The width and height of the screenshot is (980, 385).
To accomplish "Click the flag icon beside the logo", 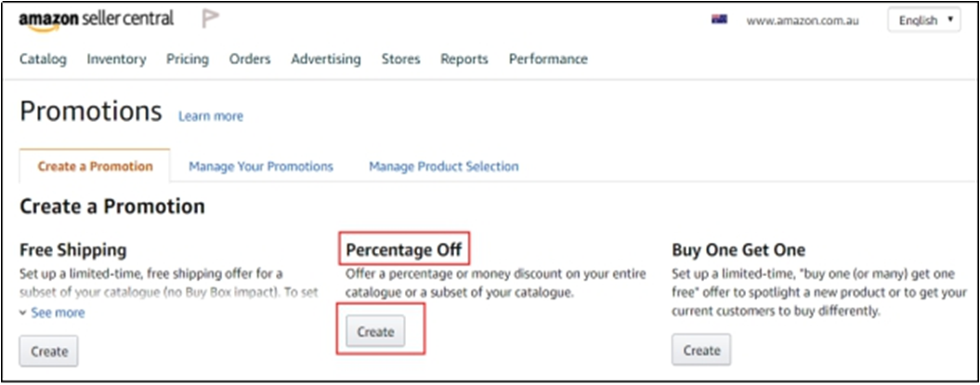I will 211,20.
